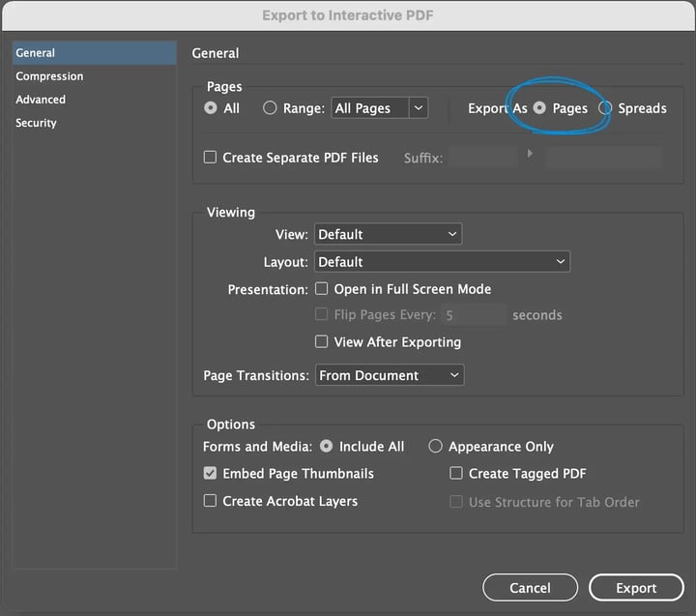696x616 pixels.
Task: Click the arrow next to Suffix field
Action: (530, 154)
